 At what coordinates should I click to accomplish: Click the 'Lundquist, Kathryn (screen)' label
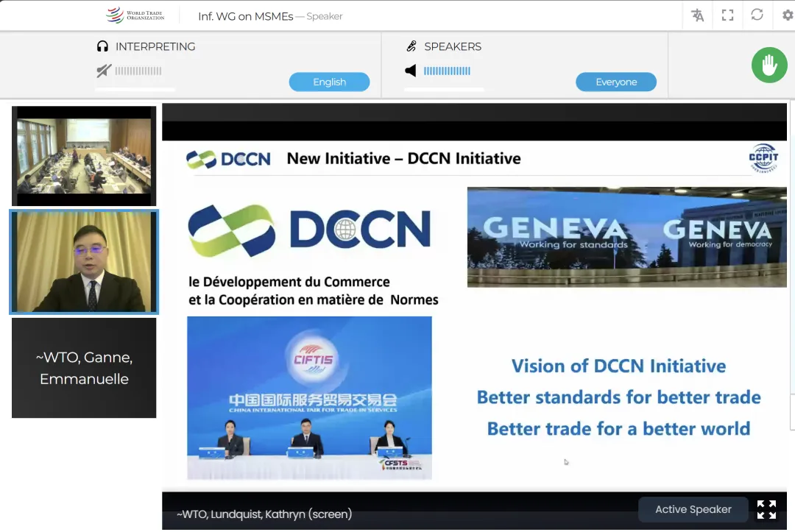(x=264, y=514)
